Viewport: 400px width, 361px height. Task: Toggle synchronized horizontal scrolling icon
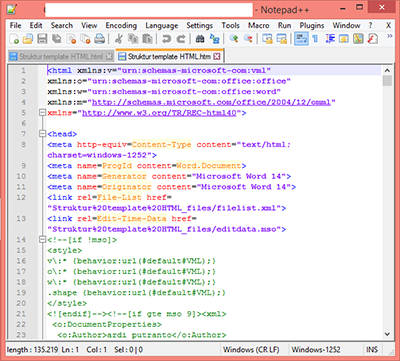coord(282,39)
